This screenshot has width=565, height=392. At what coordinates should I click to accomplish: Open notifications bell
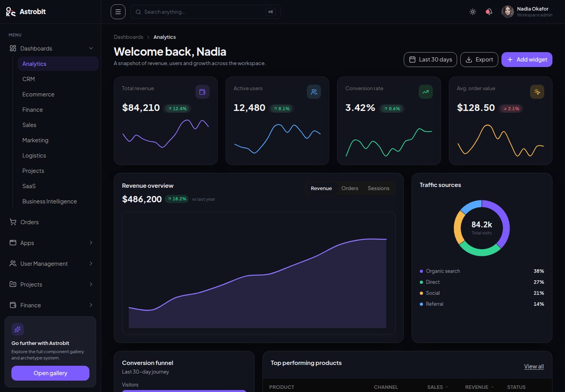point(489,12)
